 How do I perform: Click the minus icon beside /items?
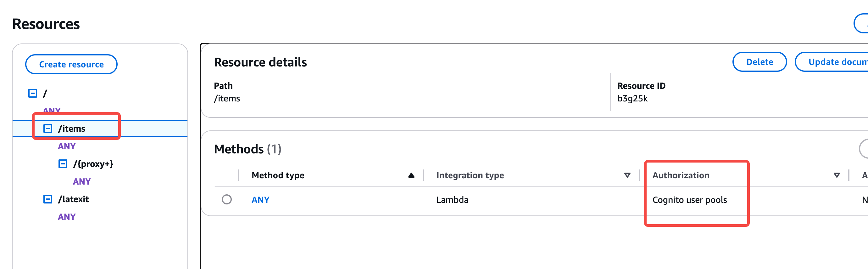pyautogui.click(x=48, y=129)
